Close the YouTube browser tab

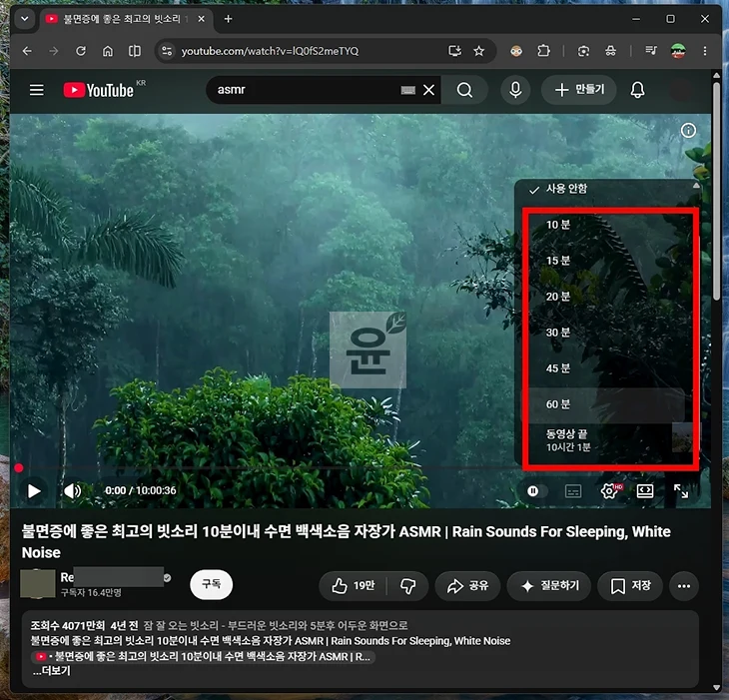(x=201, y=19)
